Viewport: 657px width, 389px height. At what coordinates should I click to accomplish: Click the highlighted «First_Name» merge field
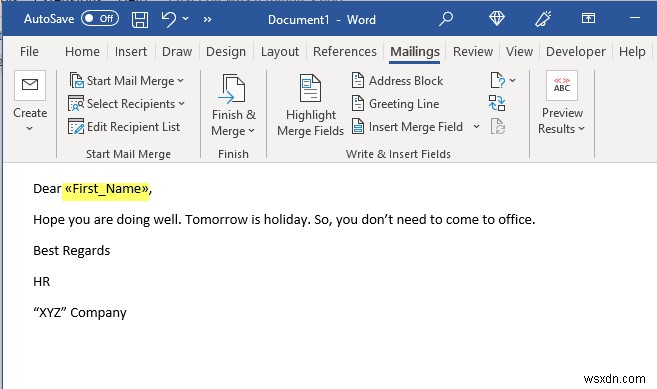[106, 189]
